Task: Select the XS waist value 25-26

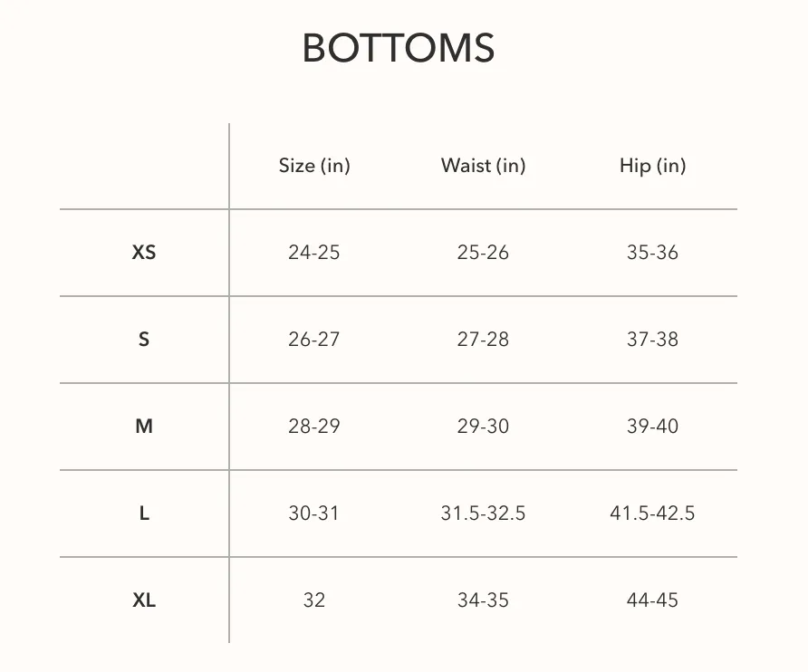Action: click(483, 253)
